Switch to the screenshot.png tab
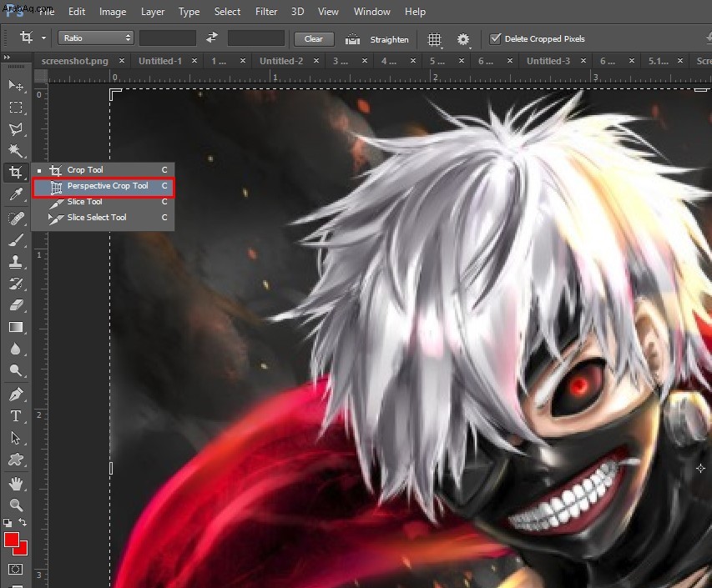This screenshot has width=712, height=588. click(75, 61)
